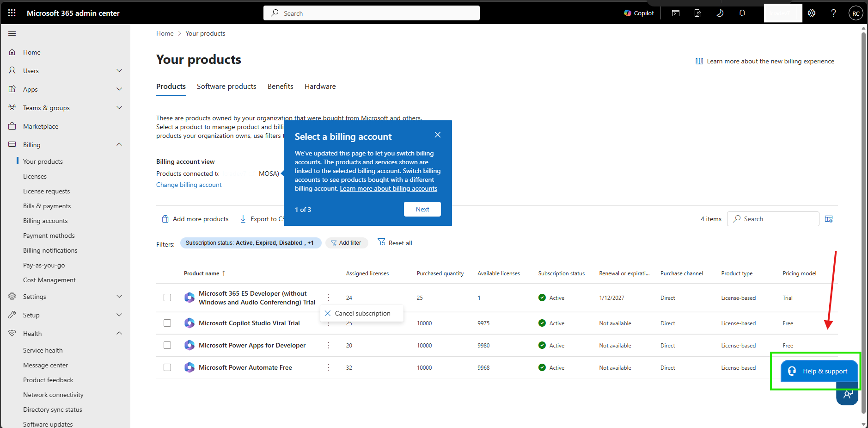Open more actions for Microsoft 365 E5 Developer
The image size is (868, 428).
(329, 298)
